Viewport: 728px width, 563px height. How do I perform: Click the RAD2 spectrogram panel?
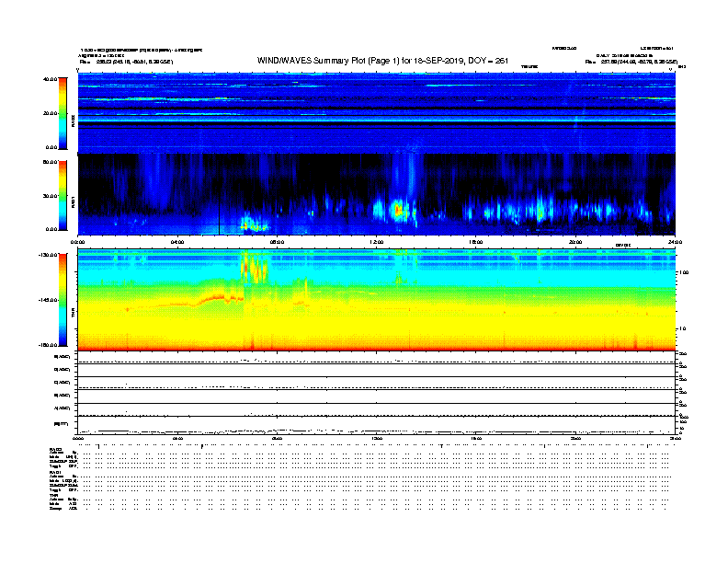click(x=377, y=112)
